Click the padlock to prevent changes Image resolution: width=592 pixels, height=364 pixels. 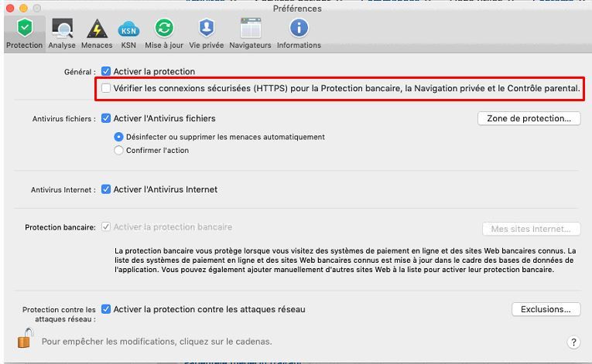point(25,338)
